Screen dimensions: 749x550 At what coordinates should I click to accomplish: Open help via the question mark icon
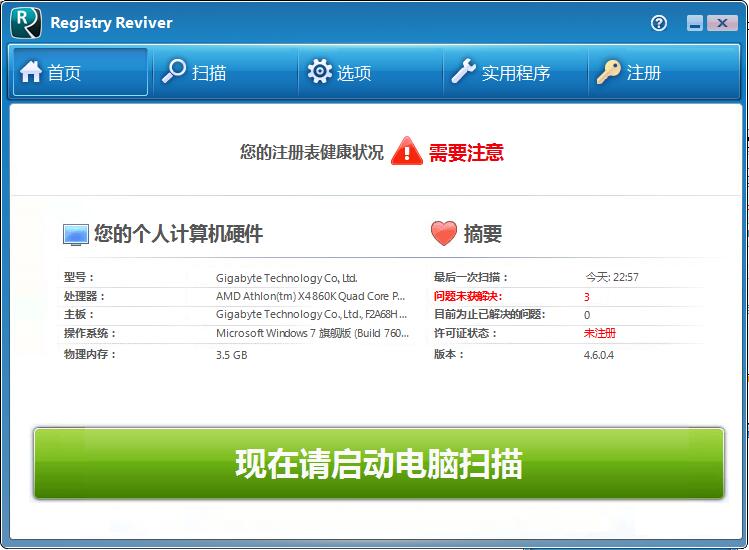click(x=659, y=23)
